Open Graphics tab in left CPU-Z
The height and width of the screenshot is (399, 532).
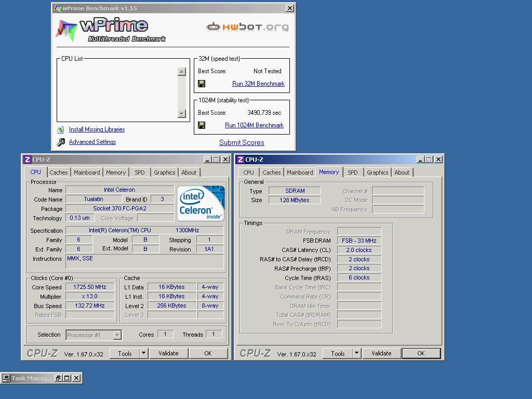click(165, 172)
